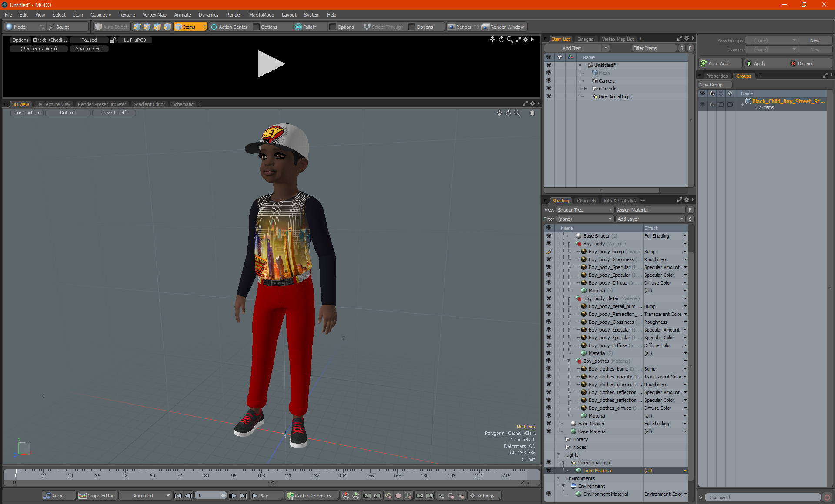Image resolution: width=835 pixels, height=504 pixels.
Task: Open Render Window
Action: (x=504, y=27)
